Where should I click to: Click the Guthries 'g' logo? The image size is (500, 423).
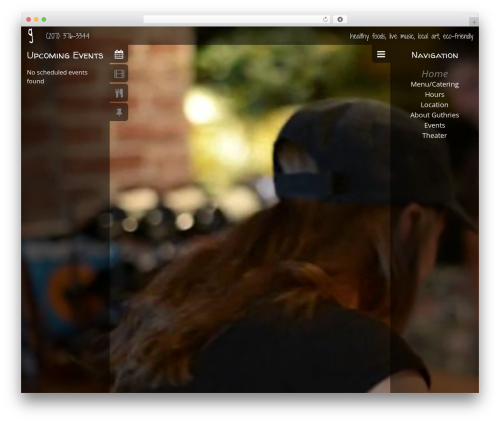[x=31, y=36]
